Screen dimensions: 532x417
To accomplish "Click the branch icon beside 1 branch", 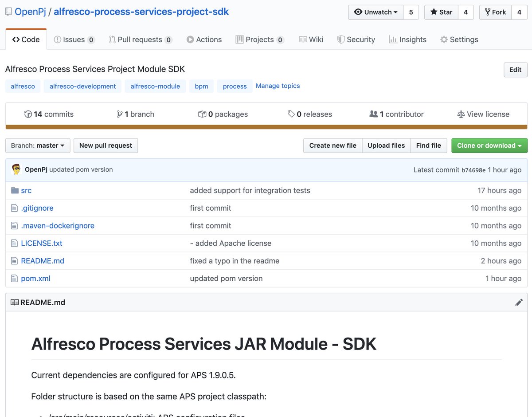I will [x=120, y=114].
